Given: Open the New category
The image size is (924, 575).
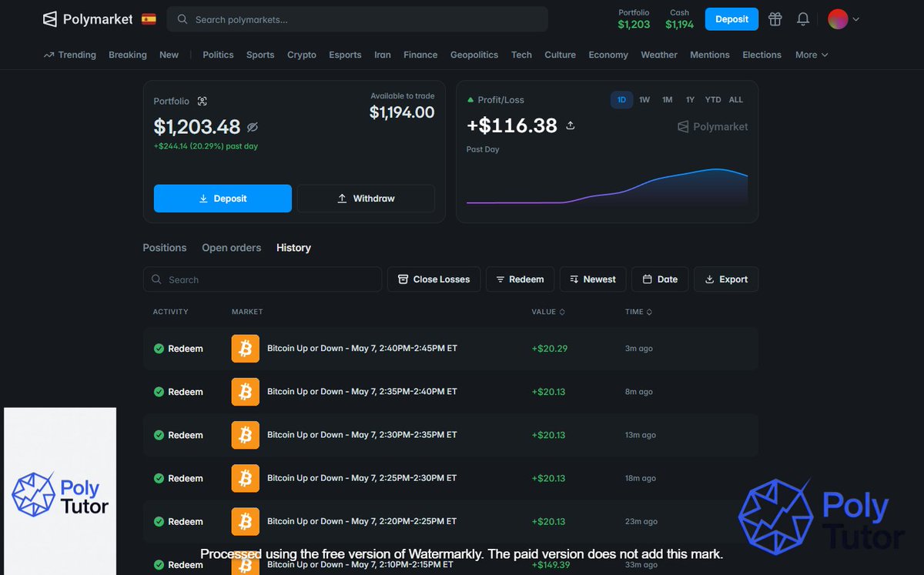Looking at the screenshot, I should (169, 55).
